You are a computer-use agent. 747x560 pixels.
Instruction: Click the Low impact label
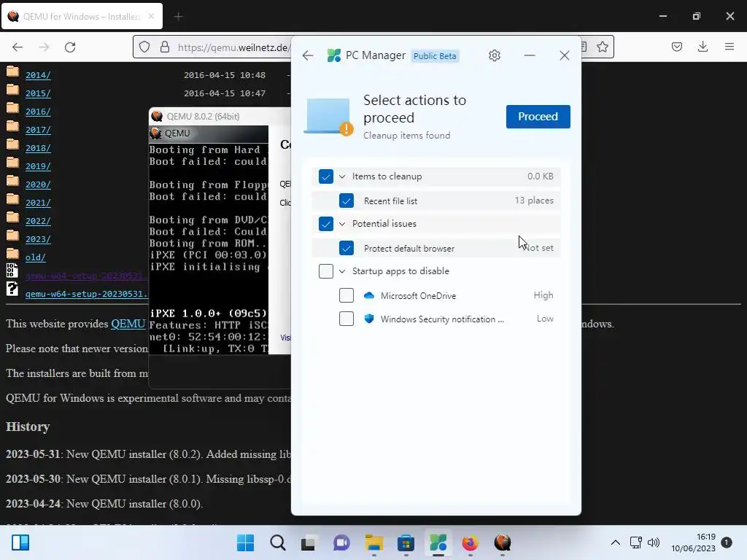545,319
